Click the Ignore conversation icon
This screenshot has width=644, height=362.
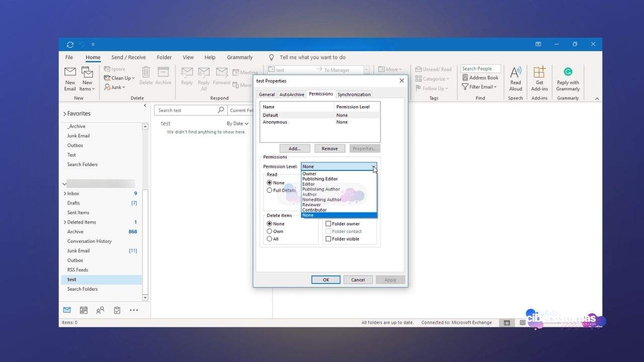[107, 69]
